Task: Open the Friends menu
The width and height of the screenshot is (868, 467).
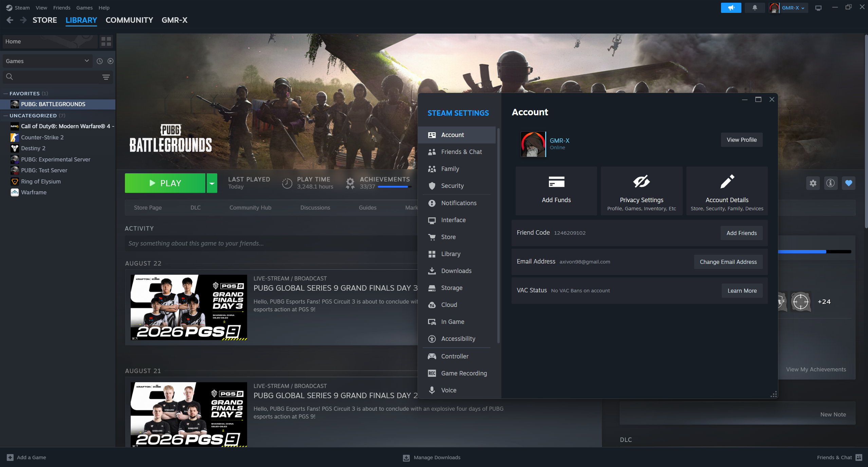Action: click(62, 8)
